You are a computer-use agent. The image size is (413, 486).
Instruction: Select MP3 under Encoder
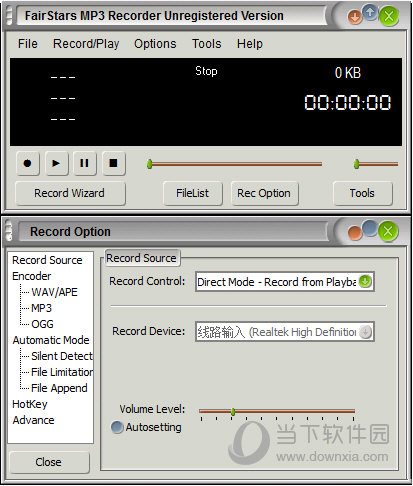tap(42, 308)
